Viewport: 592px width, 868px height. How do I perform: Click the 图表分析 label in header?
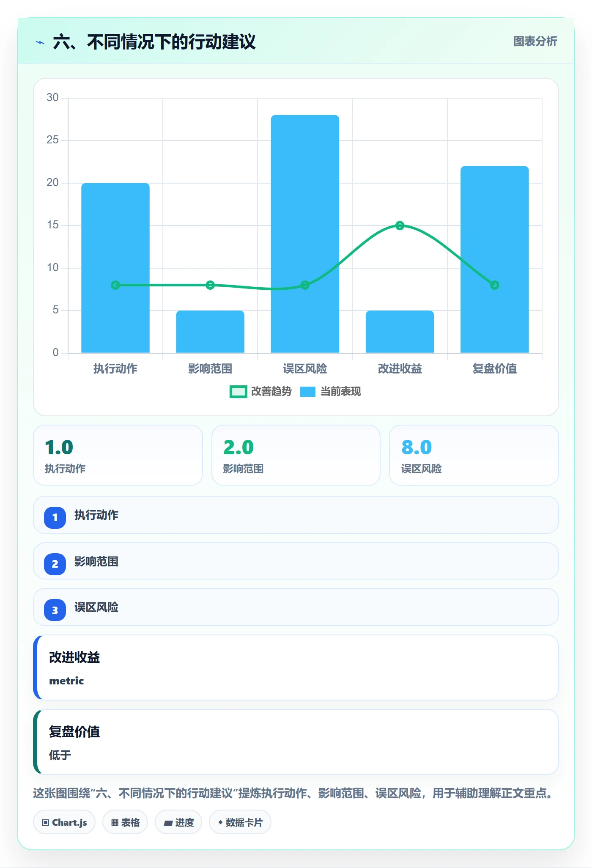535,41
